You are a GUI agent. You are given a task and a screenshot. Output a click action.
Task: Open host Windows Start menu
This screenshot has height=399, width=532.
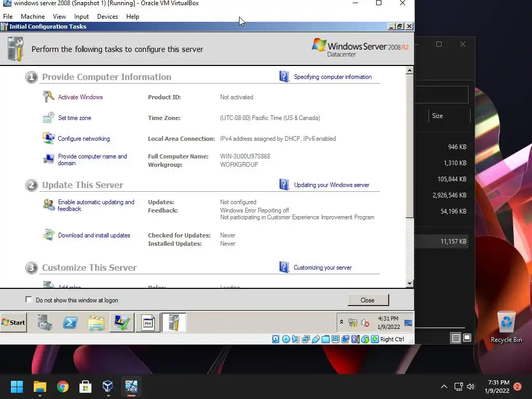pyautogui.click(x=17, y=387)
